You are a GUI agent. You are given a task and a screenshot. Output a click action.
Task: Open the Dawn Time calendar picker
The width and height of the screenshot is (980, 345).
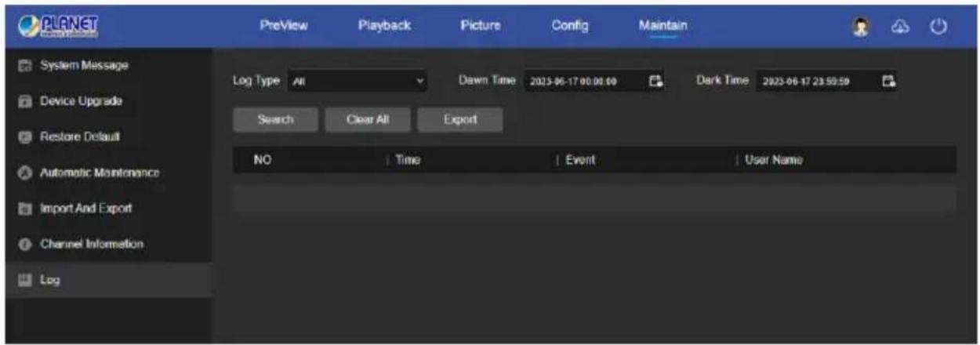click(x=657, y=81)
